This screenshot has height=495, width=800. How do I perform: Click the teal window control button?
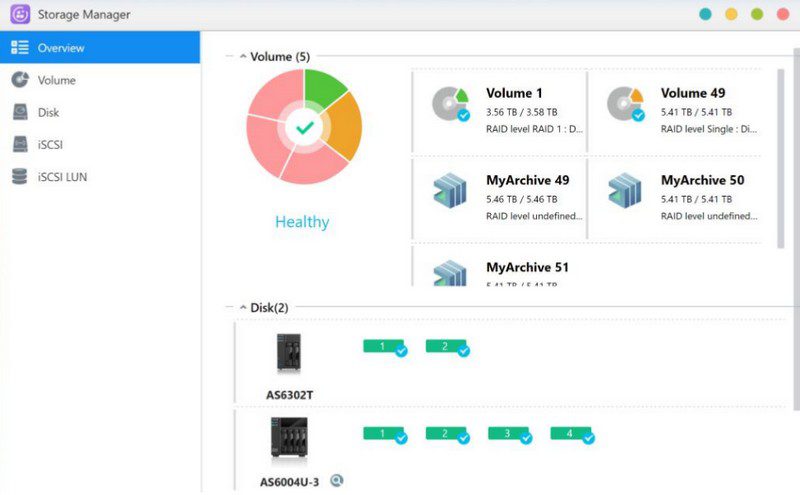[x=706, y=14]
